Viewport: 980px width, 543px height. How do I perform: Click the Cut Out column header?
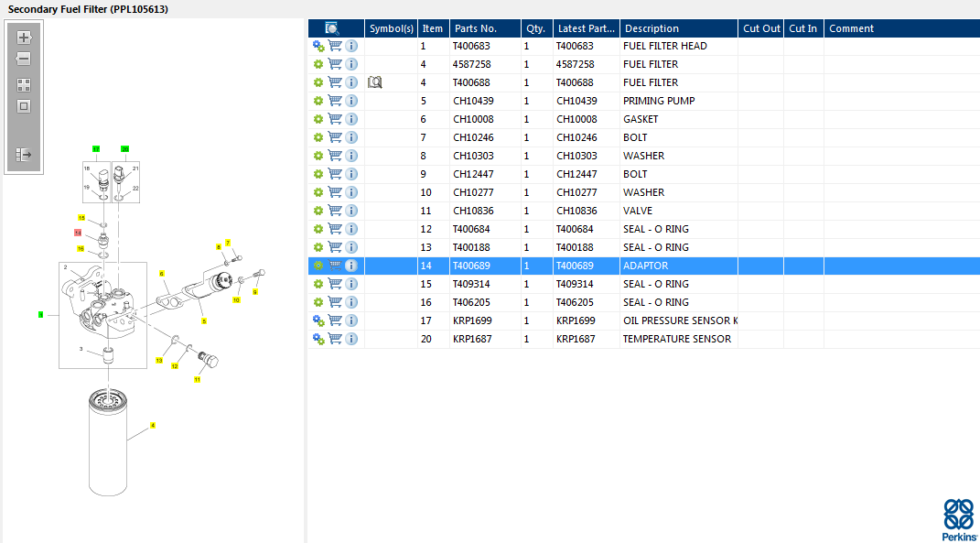click(x=761, y=28)
